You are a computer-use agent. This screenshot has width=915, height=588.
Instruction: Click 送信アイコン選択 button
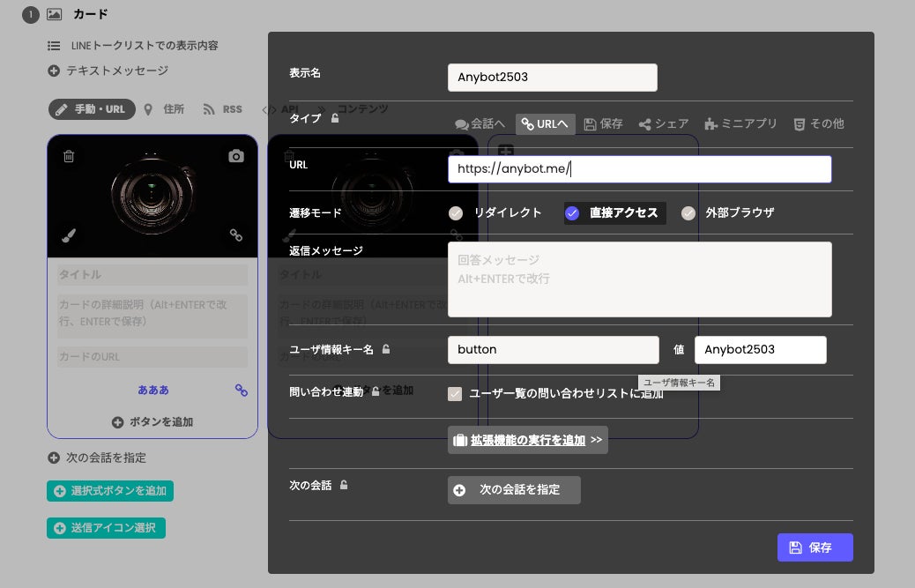click(x=106, y=528)
